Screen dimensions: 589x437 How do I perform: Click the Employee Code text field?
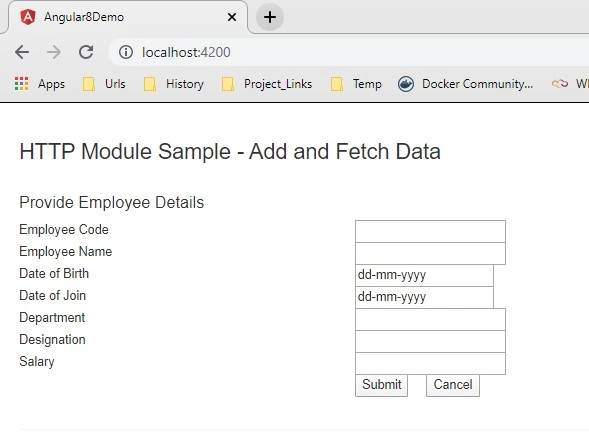pos(430,231)
